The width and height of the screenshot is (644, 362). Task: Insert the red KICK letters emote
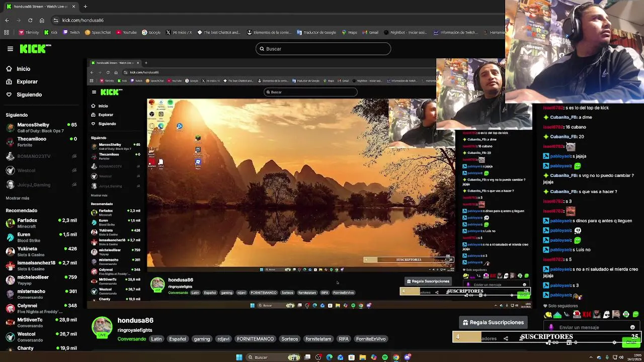(x=587, y=315)
